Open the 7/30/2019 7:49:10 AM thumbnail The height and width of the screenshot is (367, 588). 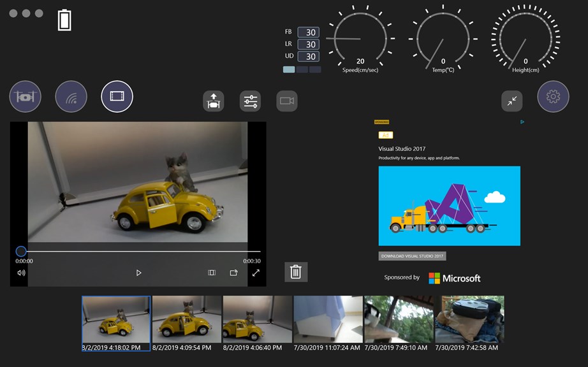[x=399, y=320]
